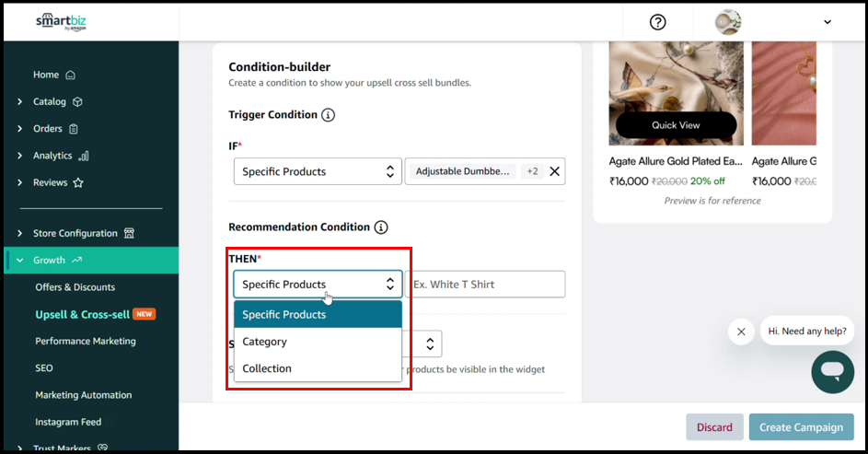Open Performance Marketing in sidebar

86,341
